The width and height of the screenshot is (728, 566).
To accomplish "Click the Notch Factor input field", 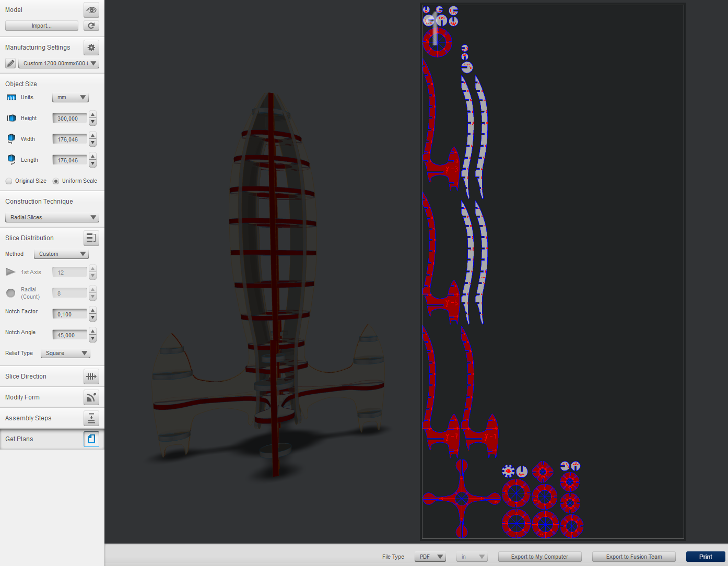I will (x=70, y=314).
